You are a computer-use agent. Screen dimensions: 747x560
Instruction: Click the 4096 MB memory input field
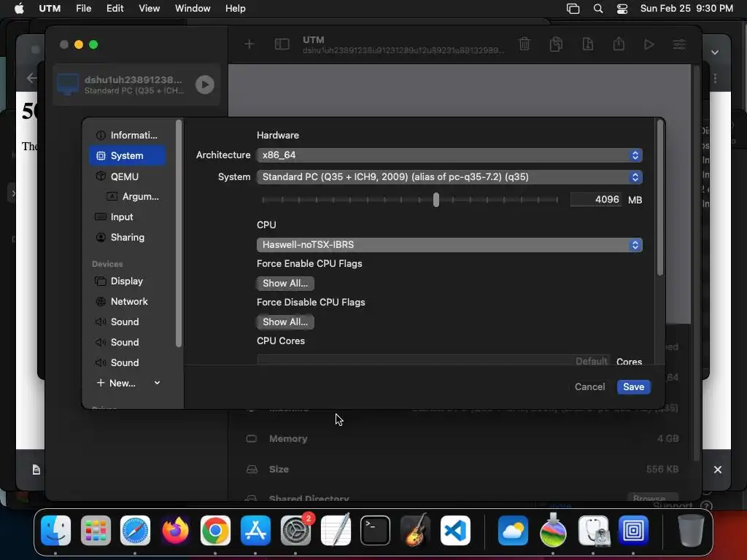point(596,200)
